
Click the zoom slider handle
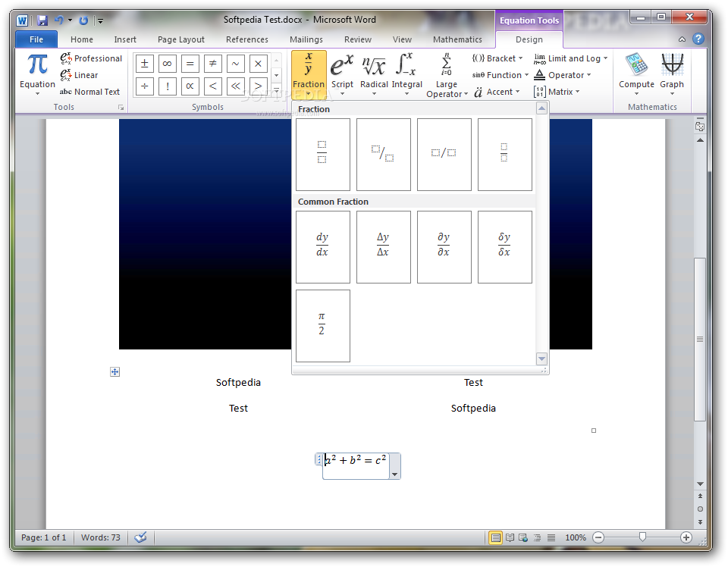click(x=642, y=537)
